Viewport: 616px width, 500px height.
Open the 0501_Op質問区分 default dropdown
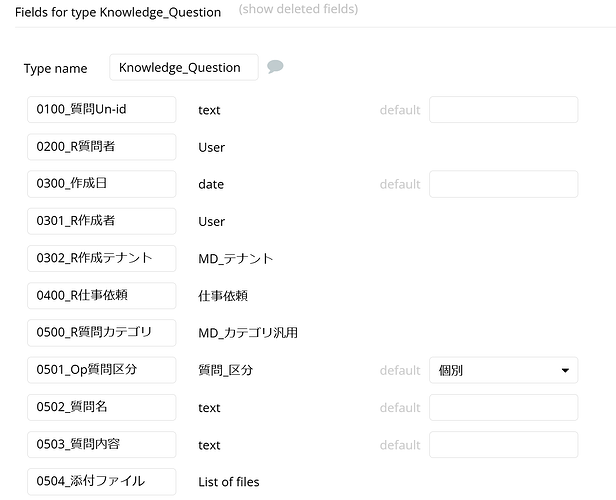point(503,370)
